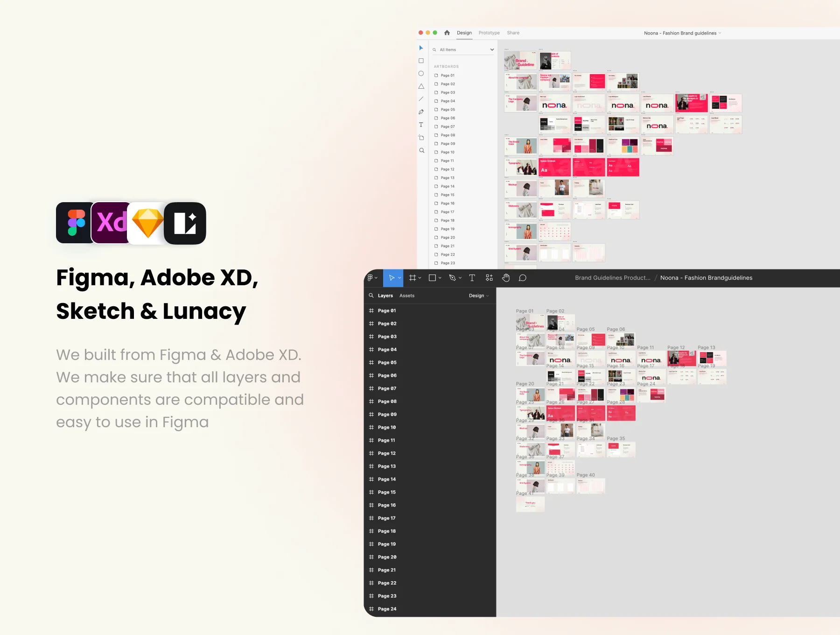Screen dimensions: 840x635
Task: Select Page 10 layer in Figma Layers panel
Action: (430, 427)
